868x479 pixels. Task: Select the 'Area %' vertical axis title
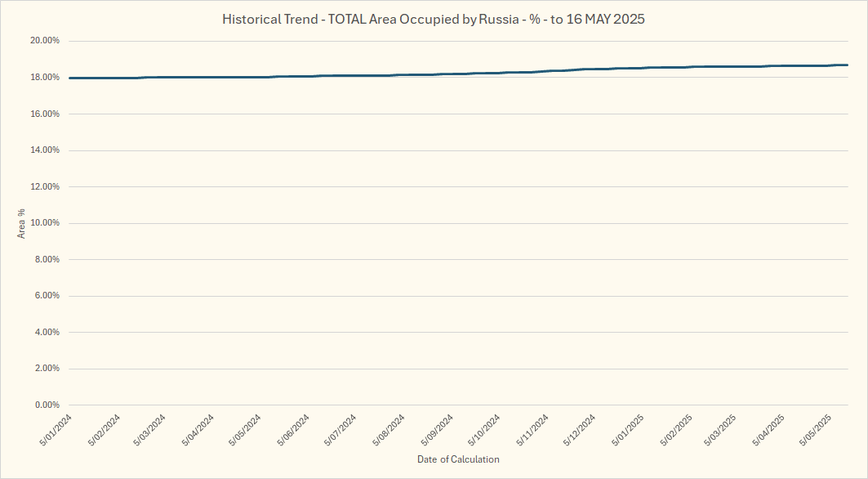tap(21, 223)
